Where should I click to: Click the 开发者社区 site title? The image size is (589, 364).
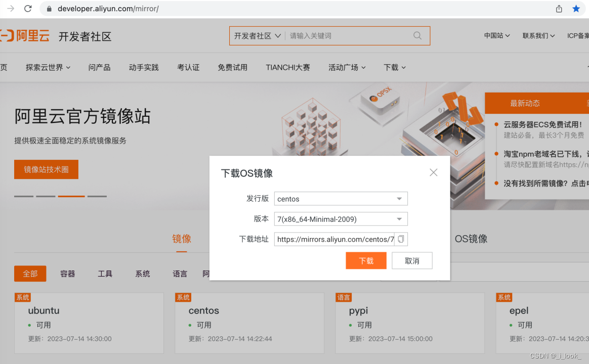pos(85,36)
